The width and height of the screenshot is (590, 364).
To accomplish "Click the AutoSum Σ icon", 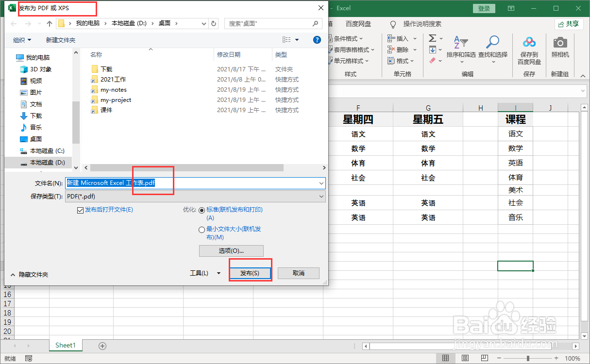I will (432, 38).
